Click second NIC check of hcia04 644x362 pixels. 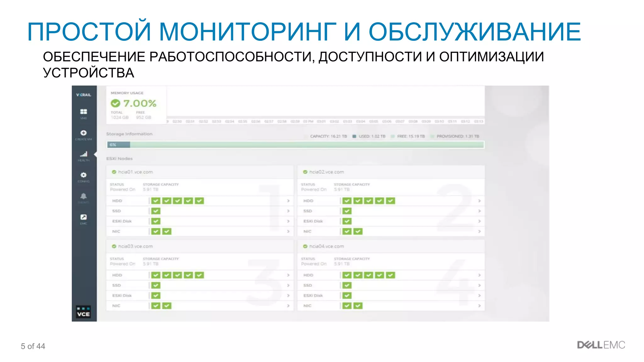click(358, 306)
